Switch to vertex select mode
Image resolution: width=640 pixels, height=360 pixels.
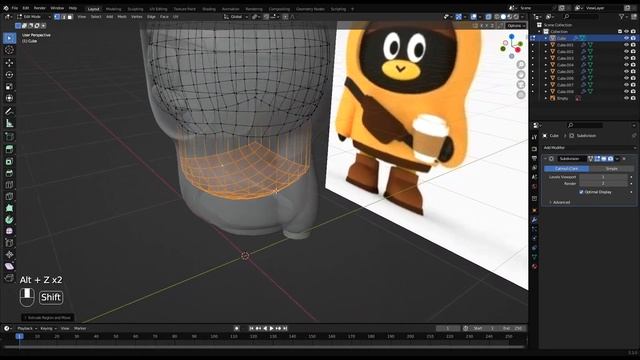click(57, 17)
